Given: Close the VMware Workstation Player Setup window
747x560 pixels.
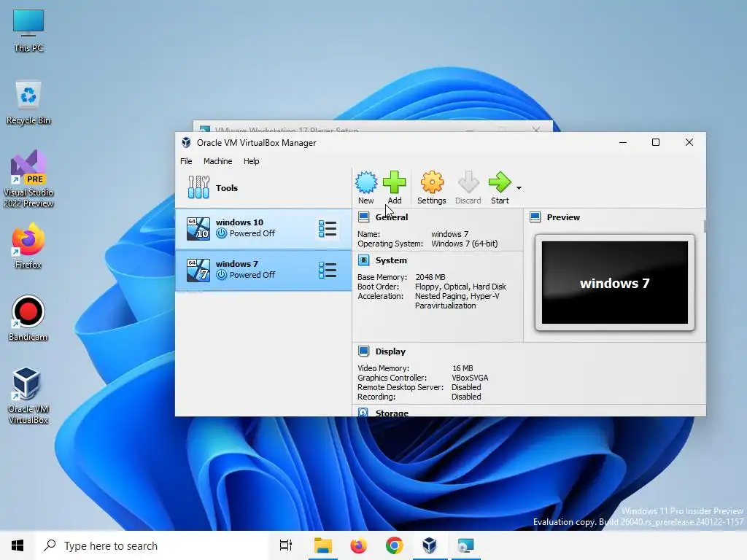Looking at the screenshot, I should tap(536, 129).
